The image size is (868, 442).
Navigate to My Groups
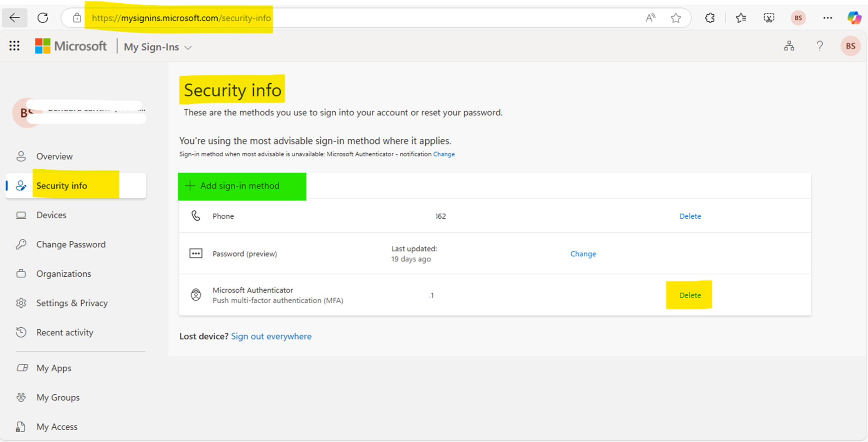coord(58,397)
